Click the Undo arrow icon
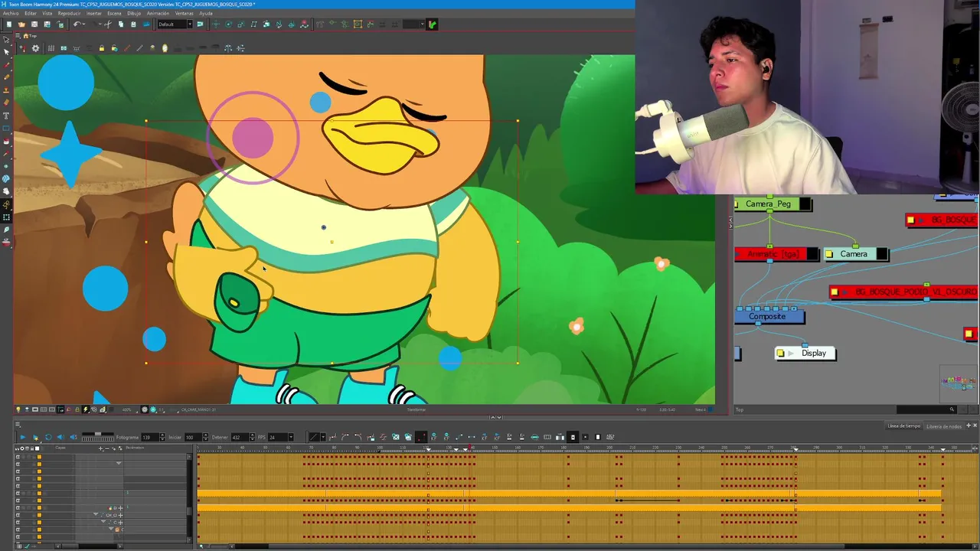Image resolution: width=980 pixels, height=551 pixels. coord(77,24)
